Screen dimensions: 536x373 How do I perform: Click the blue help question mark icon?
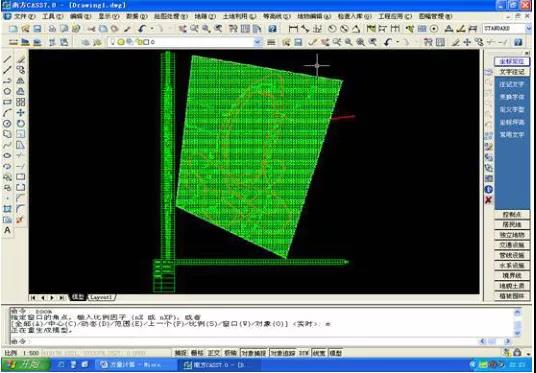pyautogui.click(x=272, y=29)
